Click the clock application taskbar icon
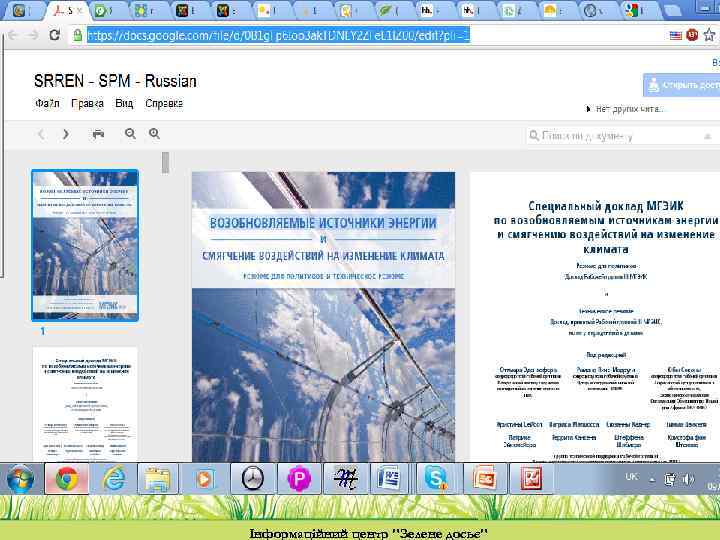720x540 pixels. [x=253, y=478]
